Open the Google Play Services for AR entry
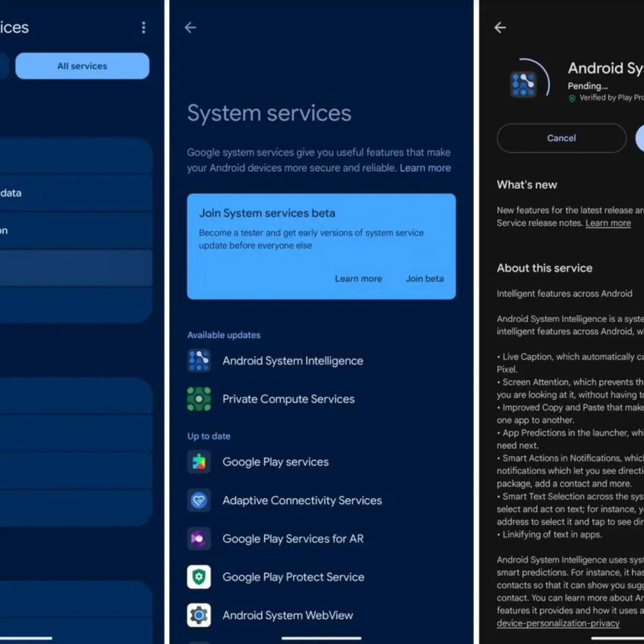The height and width of the screenshot is (644, 644). coord(293,539)
